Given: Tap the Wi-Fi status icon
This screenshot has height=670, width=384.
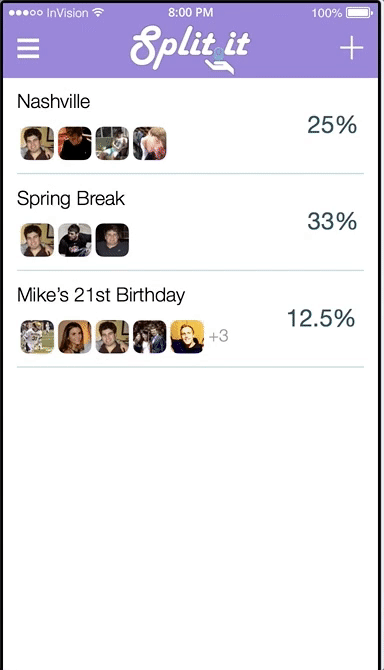Looking at the screenshot, I should [x=98, y=12].
